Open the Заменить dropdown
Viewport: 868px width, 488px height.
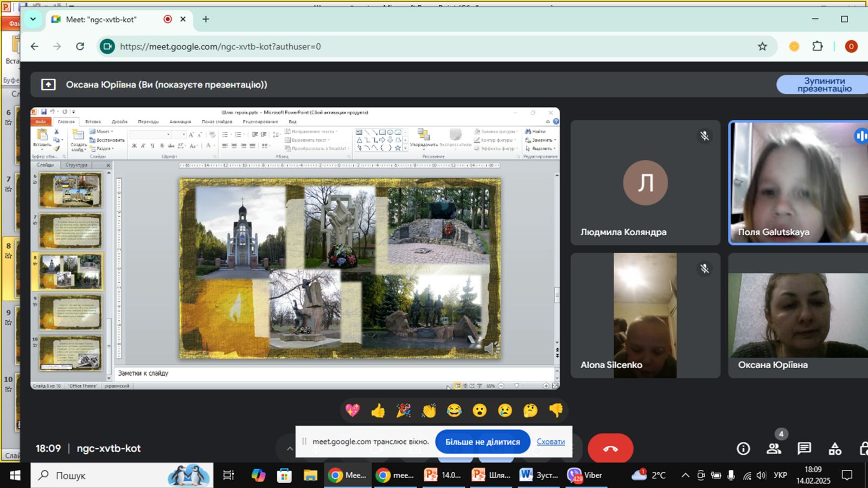(541, 140)
